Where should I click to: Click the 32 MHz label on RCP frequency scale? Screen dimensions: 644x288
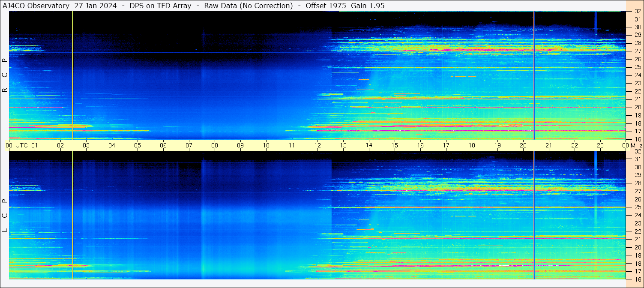637,12
